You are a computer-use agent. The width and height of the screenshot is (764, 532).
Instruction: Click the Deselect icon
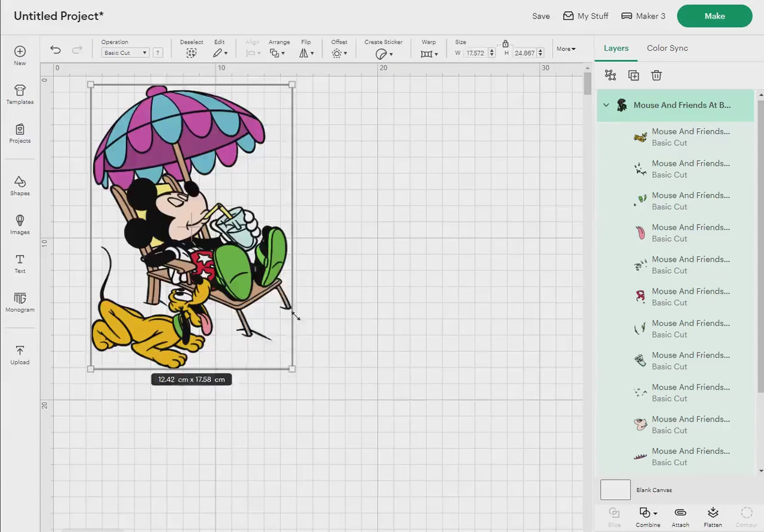click(191, 53)
